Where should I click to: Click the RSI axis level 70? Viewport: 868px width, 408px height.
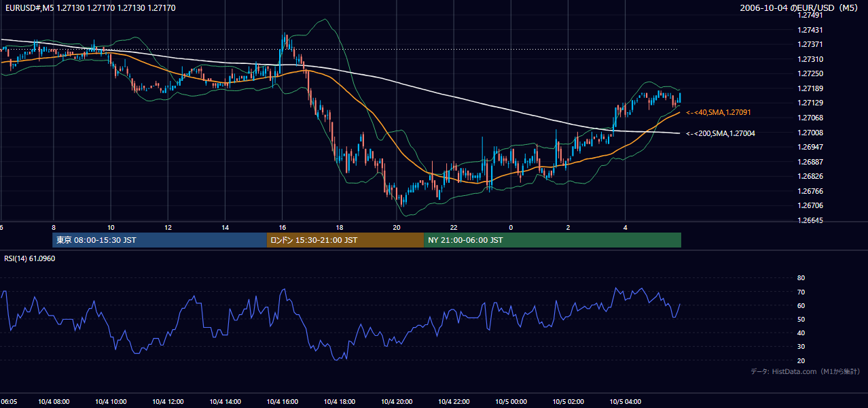coord(801,292)
